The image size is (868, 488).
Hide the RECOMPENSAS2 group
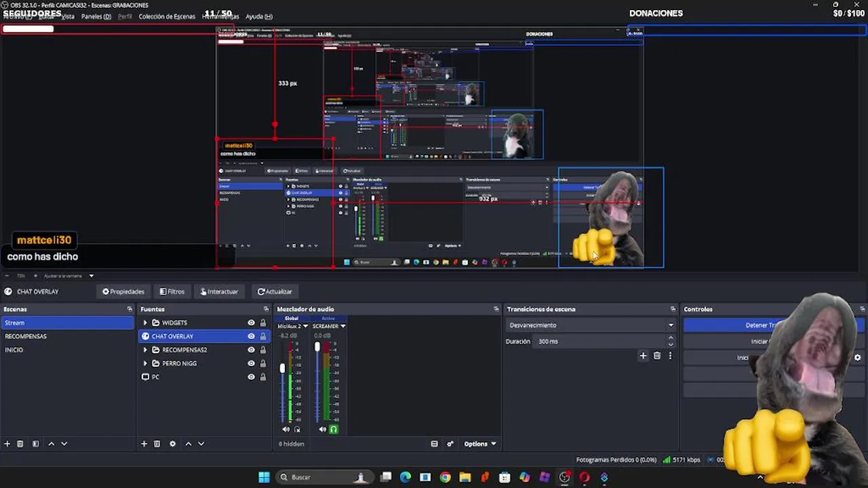pos(251,350)
